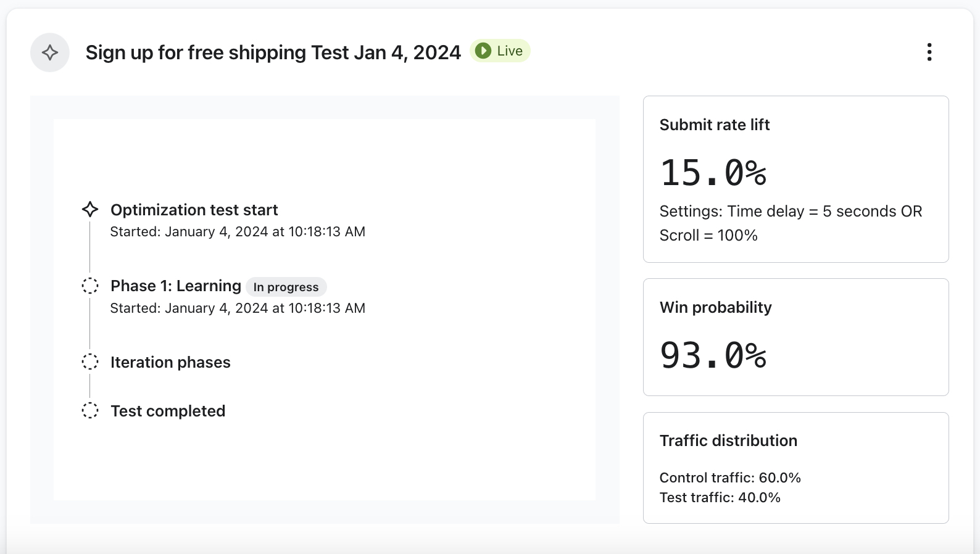Click the Live indicator to pause the test
The width and height of the screenshot is (980, 554).
pos(500,51)
